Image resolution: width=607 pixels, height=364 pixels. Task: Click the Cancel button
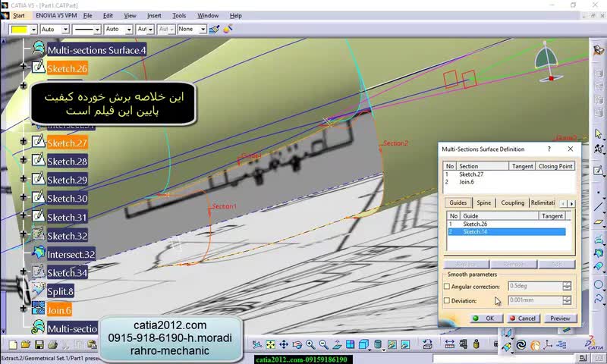pyautogui.click(x=522, y=318)
